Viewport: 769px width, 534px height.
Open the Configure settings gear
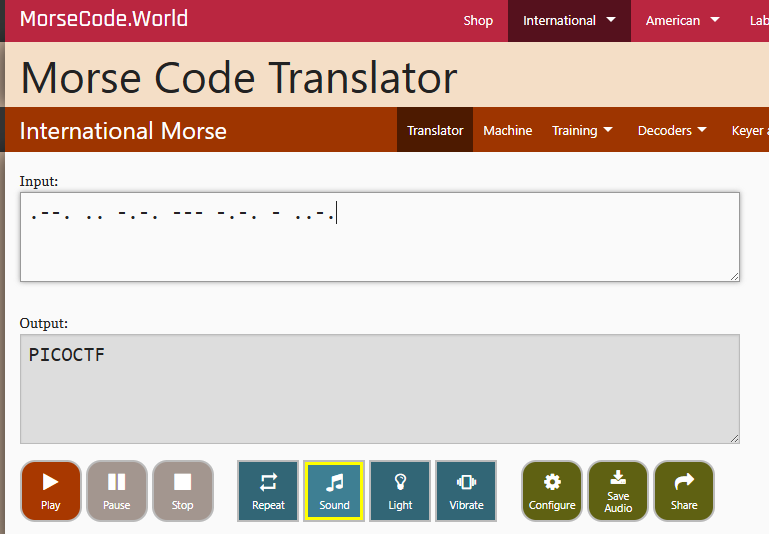pos(552,491)
